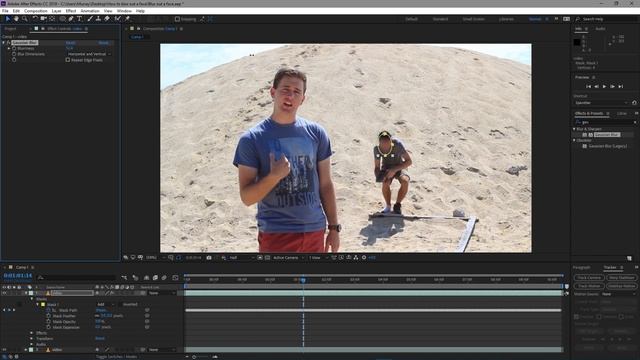Click Track Camera button in Tracker
Image resolution: width=640 pixels, height=360 pixels.
click(589, 278)
